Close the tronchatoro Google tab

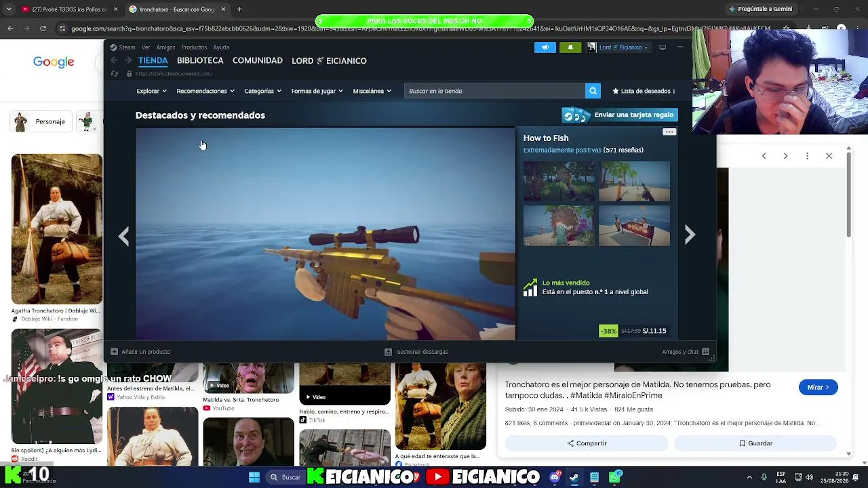point(223,9)
